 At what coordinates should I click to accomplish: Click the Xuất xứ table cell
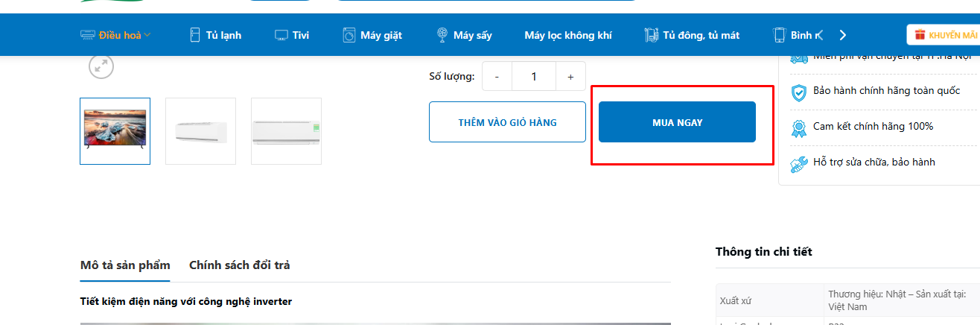[770, 300]
